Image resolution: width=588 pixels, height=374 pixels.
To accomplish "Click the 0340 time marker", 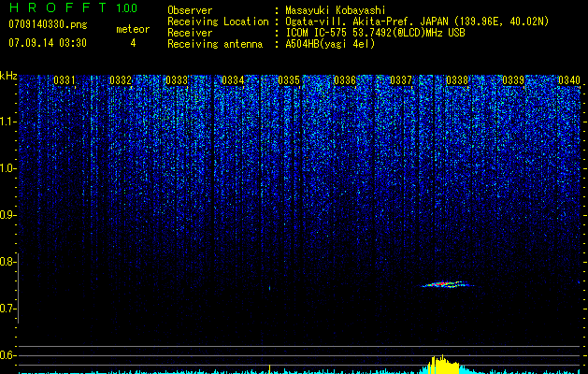I will 569,80.
